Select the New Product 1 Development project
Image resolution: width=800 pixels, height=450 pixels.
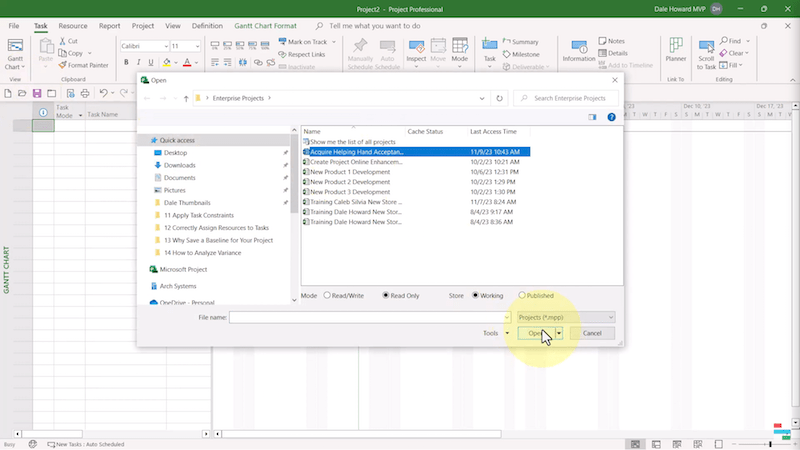click(x=349, y=172)
